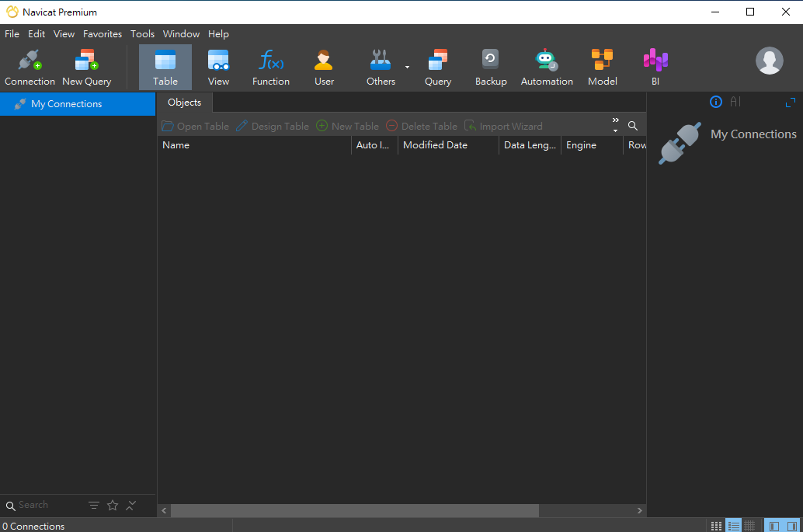Collapse all items in navigation pane
The image size is (803, 532).
coord(131,506)
